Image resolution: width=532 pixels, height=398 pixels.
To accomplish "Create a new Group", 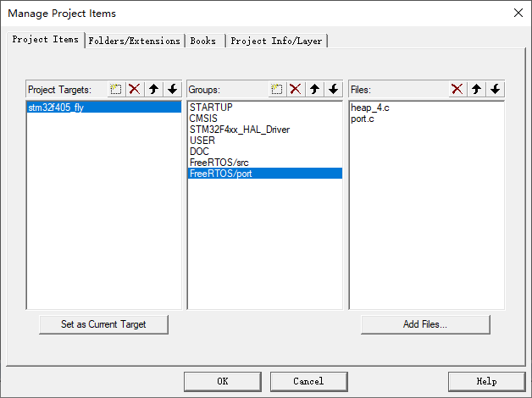I will [x=277, y=90].
